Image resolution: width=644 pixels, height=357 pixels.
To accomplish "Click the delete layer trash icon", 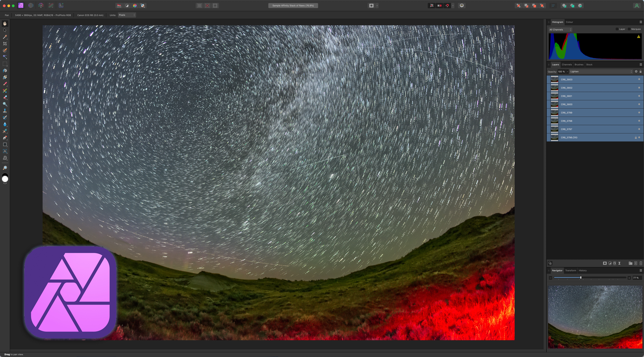I will (x=641, y=263).
